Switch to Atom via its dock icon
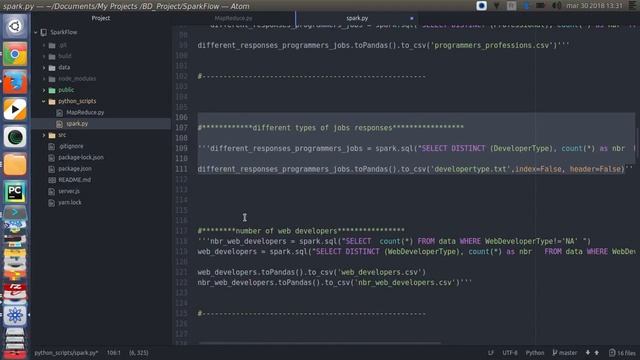This screenshot has width=640, height=360. (x=15, y=316)
